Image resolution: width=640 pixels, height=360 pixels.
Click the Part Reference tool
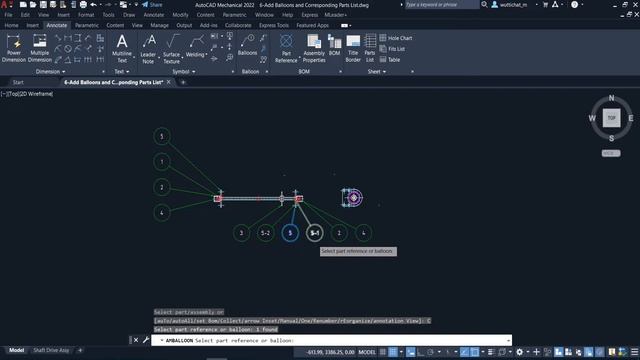point(286,49)
